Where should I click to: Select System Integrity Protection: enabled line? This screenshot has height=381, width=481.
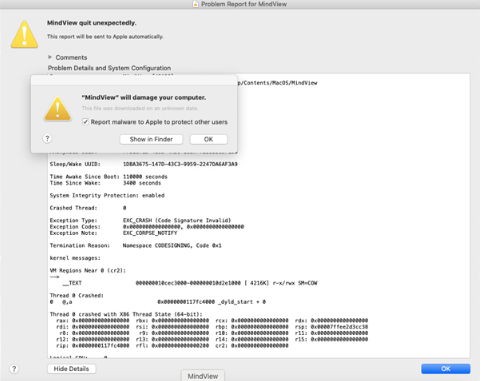[107, 195]
